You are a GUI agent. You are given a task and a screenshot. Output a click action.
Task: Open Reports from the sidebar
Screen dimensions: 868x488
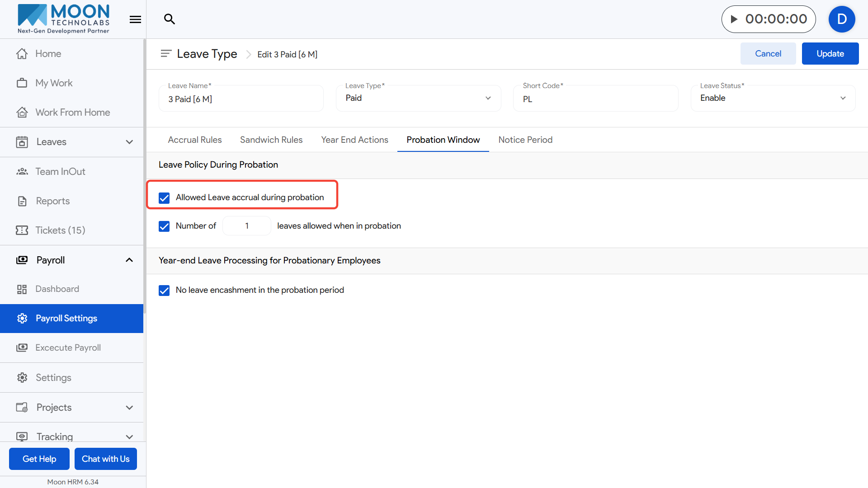pos(52,201)
